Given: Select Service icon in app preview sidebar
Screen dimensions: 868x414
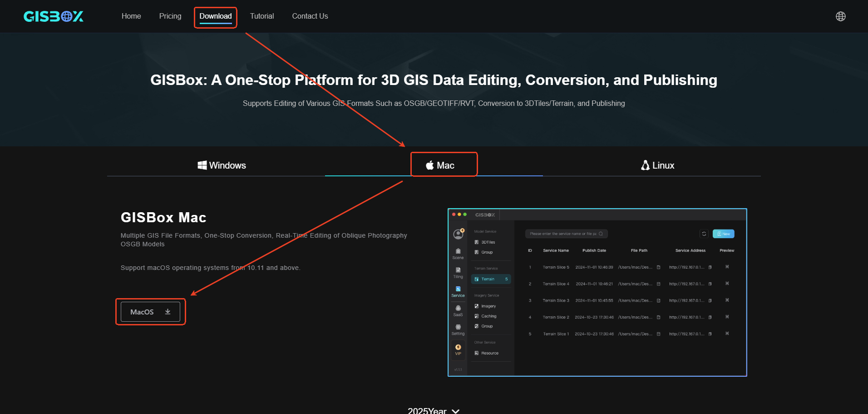Looking at the screenshot, I should [x=458, y=292].
